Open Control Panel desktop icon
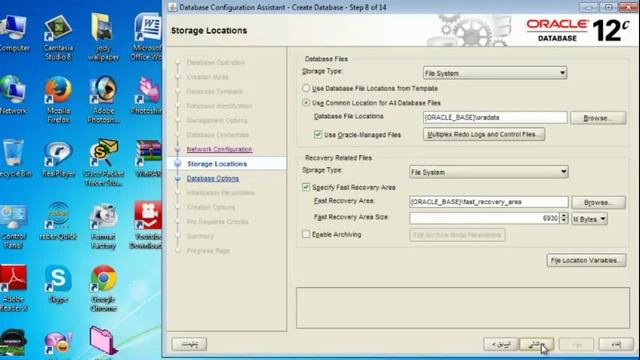The image size is (640, 360). [13, 227]
